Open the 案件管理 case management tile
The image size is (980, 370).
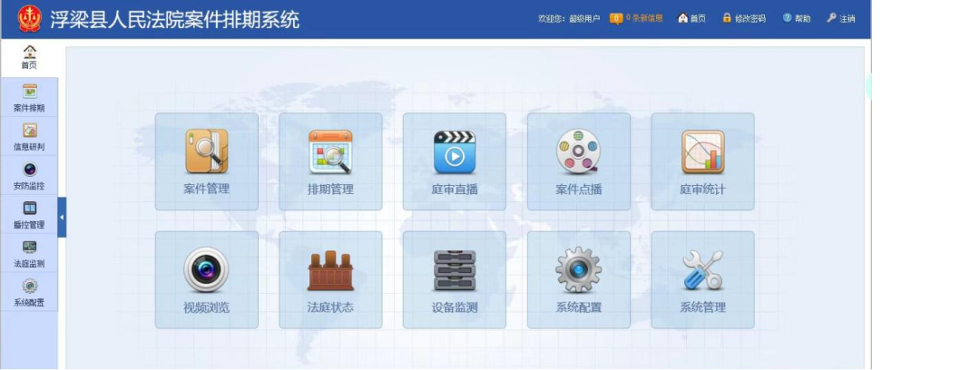tap(206, 161)
